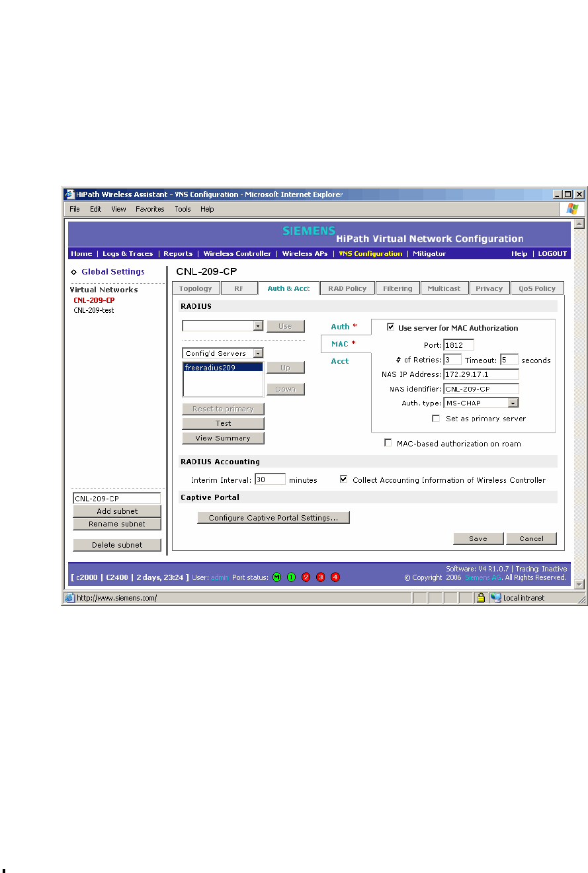The height and width of the screenshot is (873, 588).
Task: Click the padlock icon in the status bar
Action: point(481,598)
